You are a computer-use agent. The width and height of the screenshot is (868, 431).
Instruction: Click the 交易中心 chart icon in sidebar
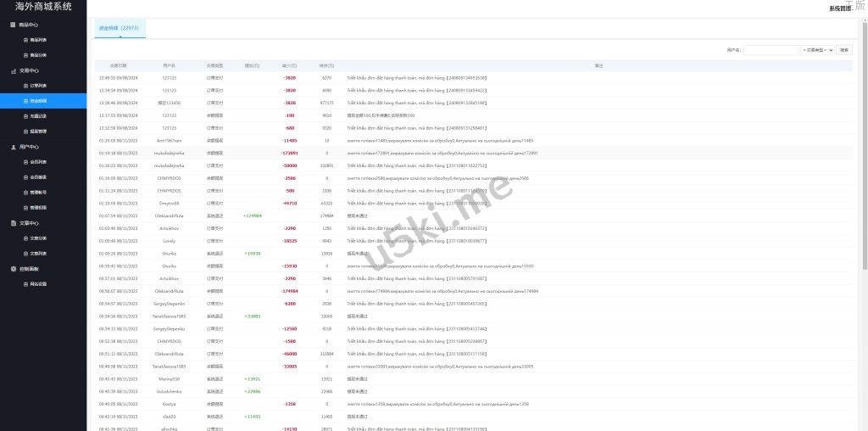point(12,70)
